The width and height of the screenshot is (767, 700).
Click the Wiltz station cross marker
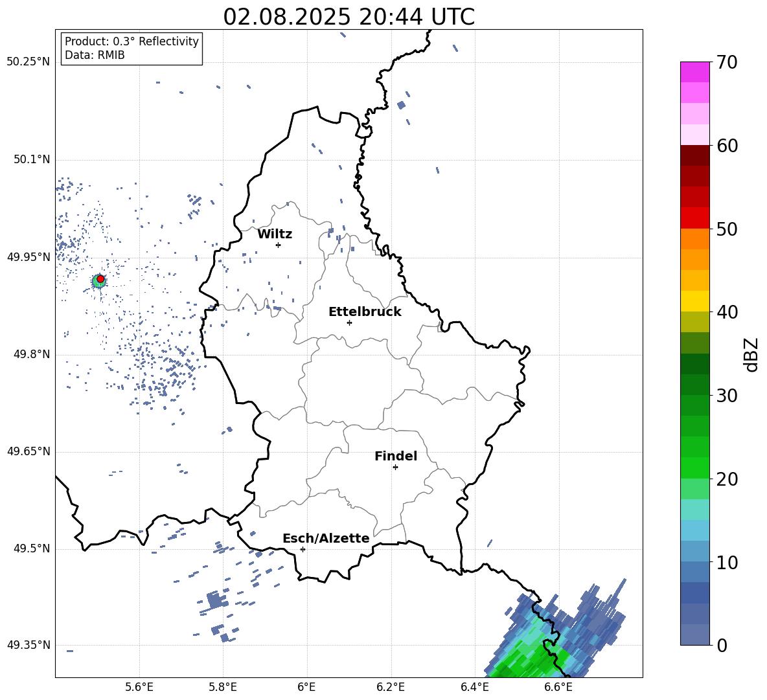pos(279,245)
